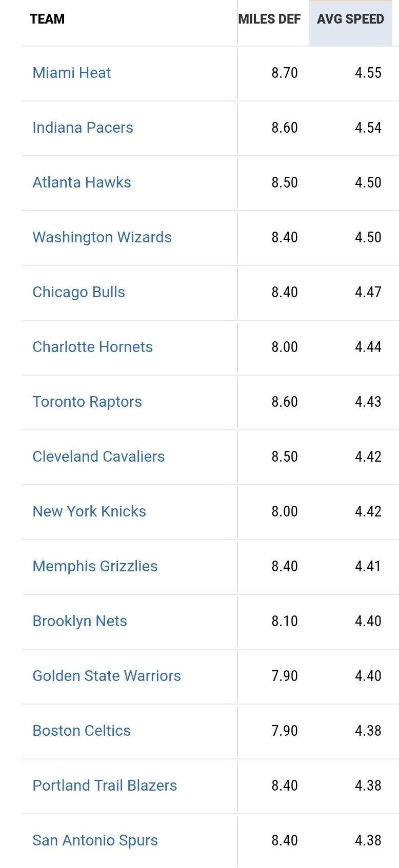The width and height of the screenshot is (399, 868).
Task: Sort table by TEAM column header
Action: (47, 19)
